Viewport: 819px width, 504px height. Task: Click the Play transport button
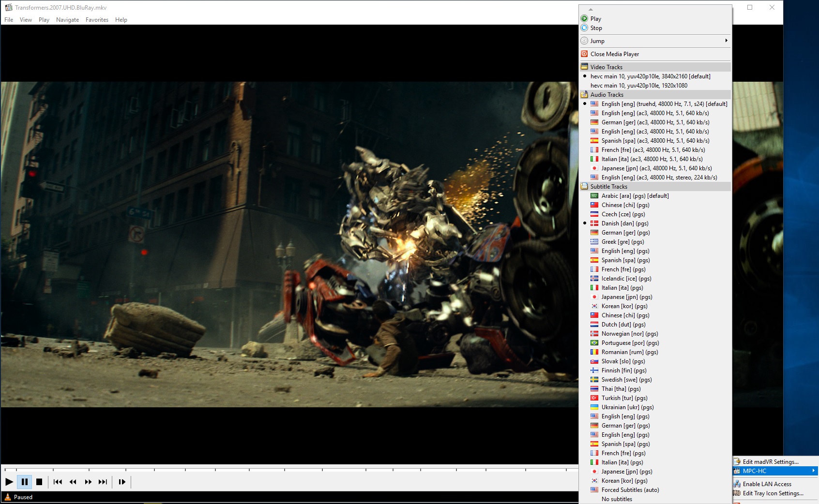pyautogui.click(x=9, y=482)
